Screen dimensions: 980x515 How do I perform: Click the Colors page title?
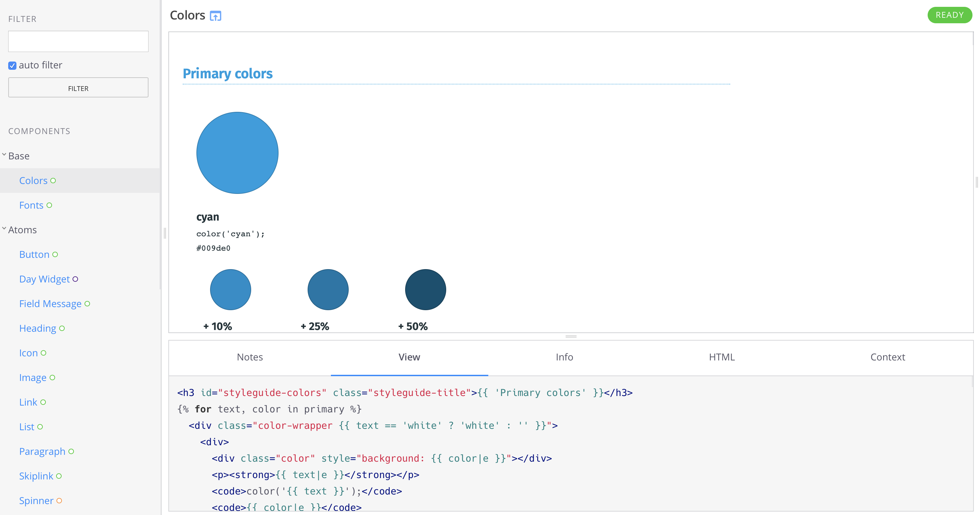188,15
